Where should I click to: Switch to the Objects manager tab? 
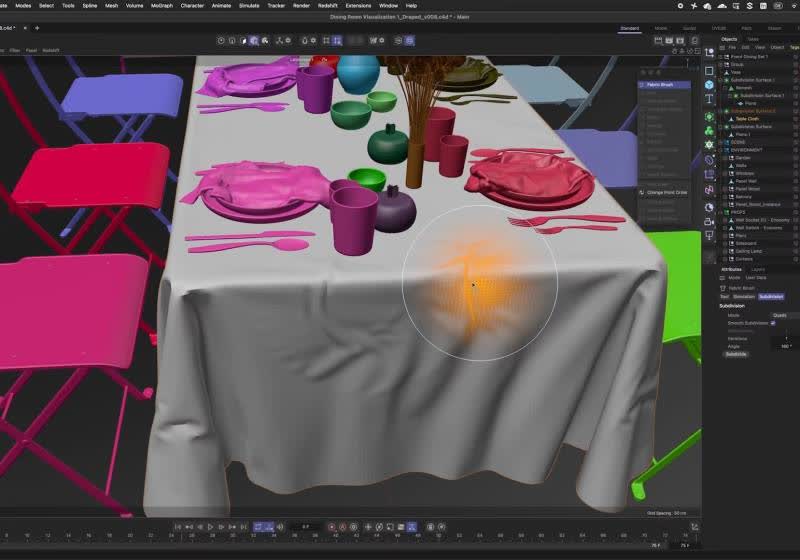[729, 39]
